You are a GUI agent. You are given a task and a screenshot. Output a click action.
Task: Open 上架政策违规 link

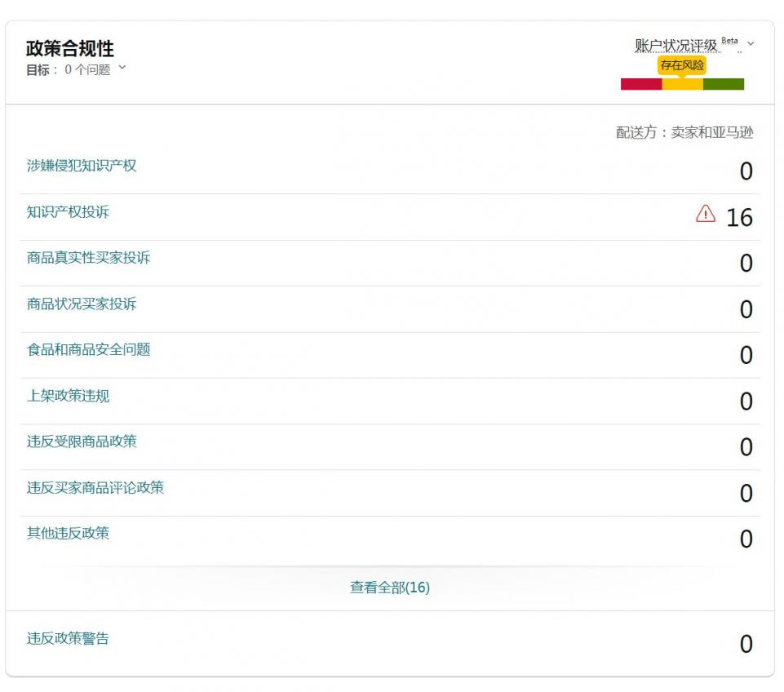tap(68, 396)
